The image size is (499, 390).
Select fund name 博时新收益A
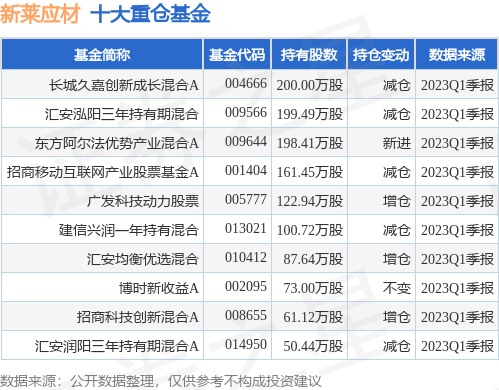(159, 288)
